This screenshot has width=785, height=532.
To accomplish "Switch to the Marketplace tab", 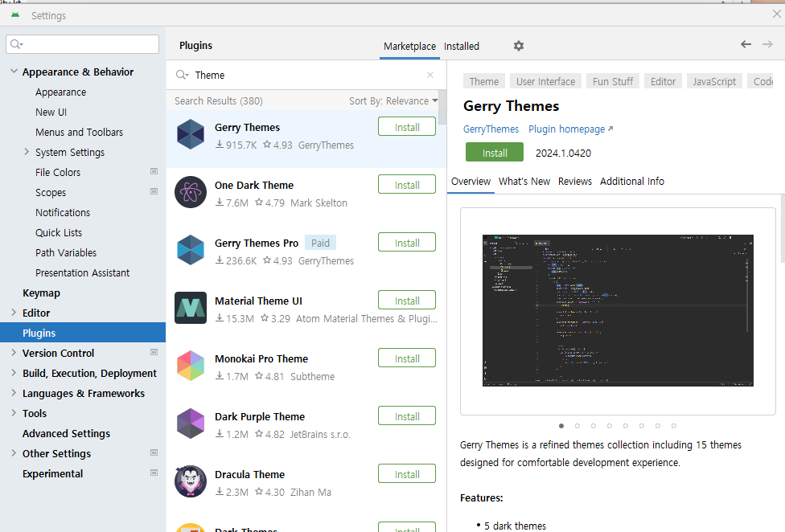I will click(409, 46).
